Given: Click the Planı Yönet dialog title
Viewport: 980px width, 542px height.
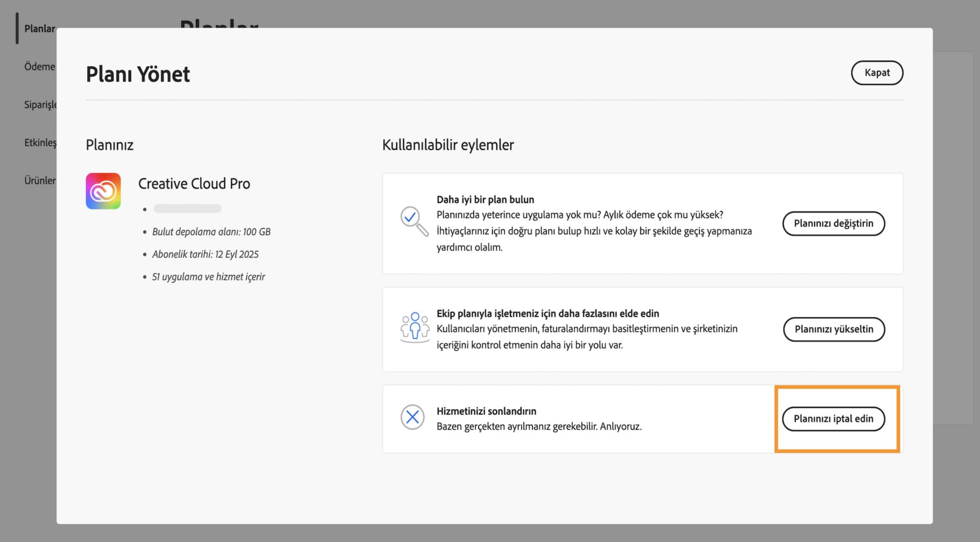Looking at the screenshot, I should coord(138,74).
